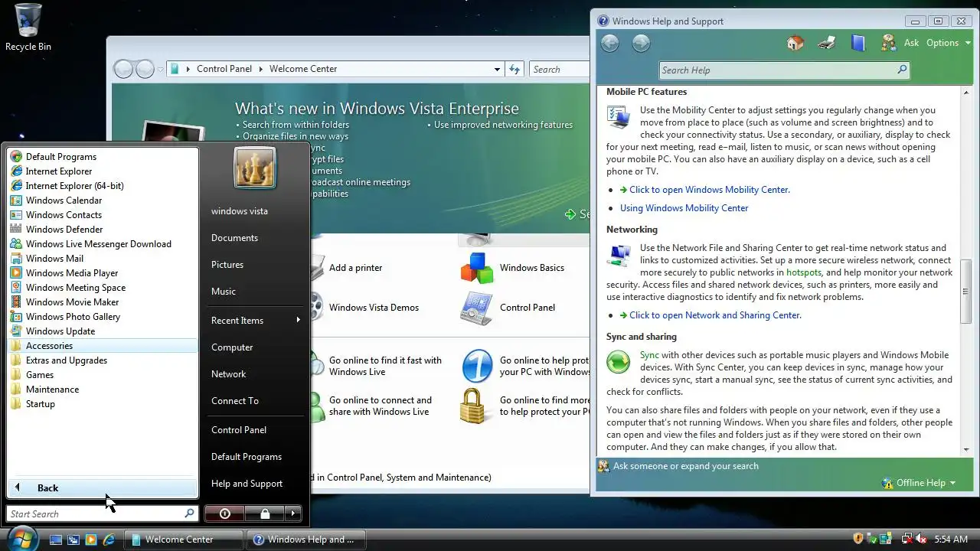
Task: Click the Start menu lock button
Action: pos(265,514)
